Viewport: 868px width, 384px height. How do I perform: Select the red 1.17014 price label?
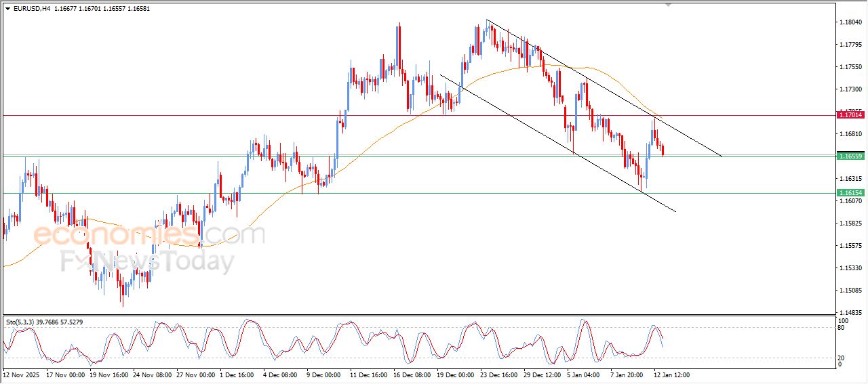click(850, 115)
